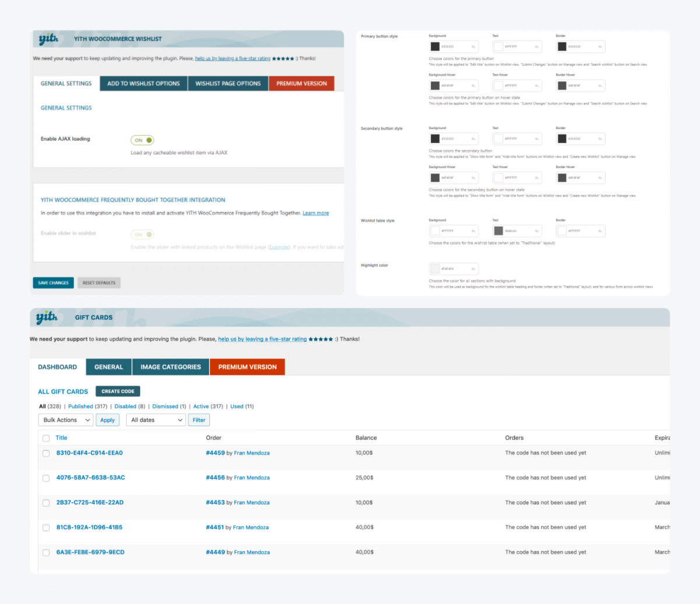Filter gift cards by Disabled
Viewport: 700px width, 604px height.
(125, 407)
